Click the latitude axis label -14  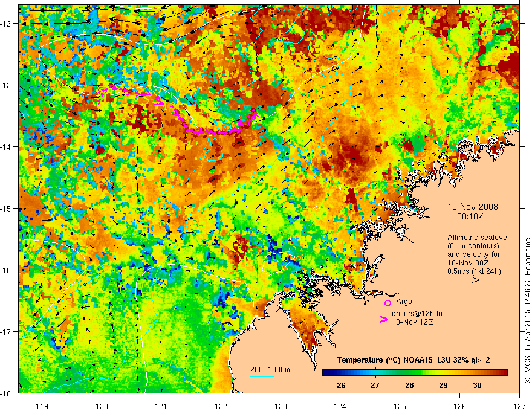[x=7, y=147]
